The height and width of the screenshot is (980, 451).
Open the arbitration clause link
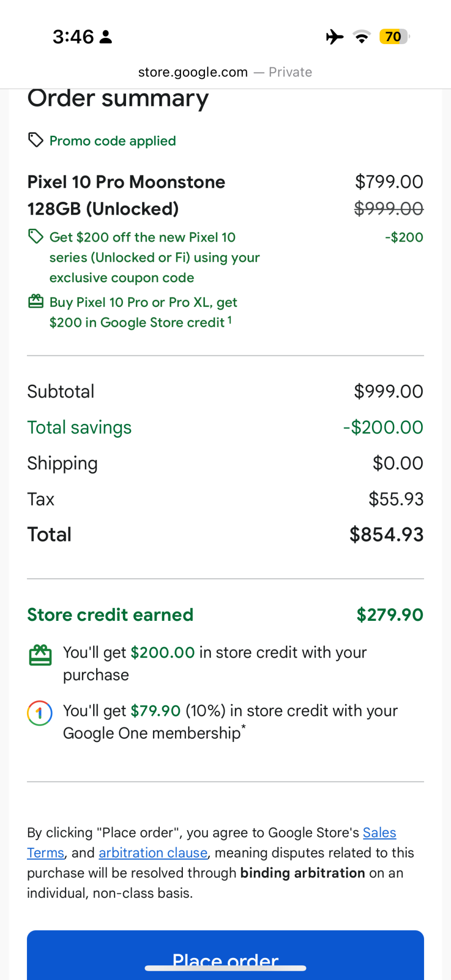[x=153, y=853]
